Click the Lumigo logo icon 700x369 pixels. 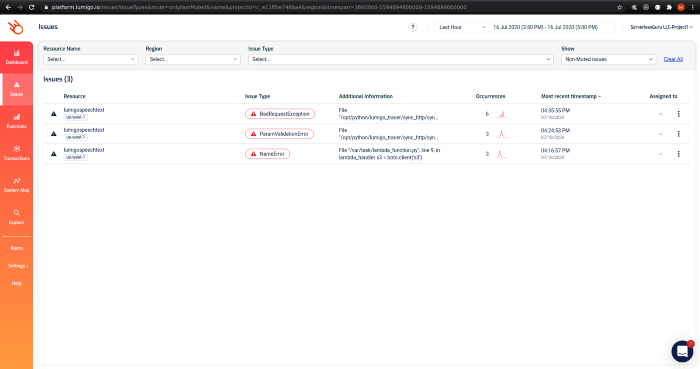click(16, 28)
